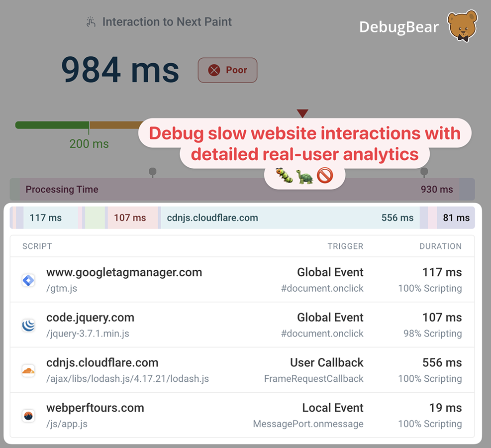Click the 107 ms duration in the jquery row

click(x=442, y=318)
